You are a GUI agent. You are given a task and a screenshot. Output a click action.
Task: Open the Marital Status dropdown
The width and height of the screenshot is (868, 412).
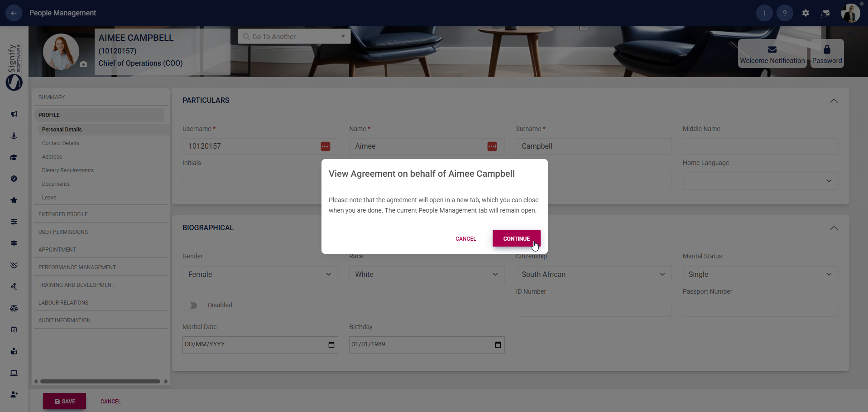(760, 274)
